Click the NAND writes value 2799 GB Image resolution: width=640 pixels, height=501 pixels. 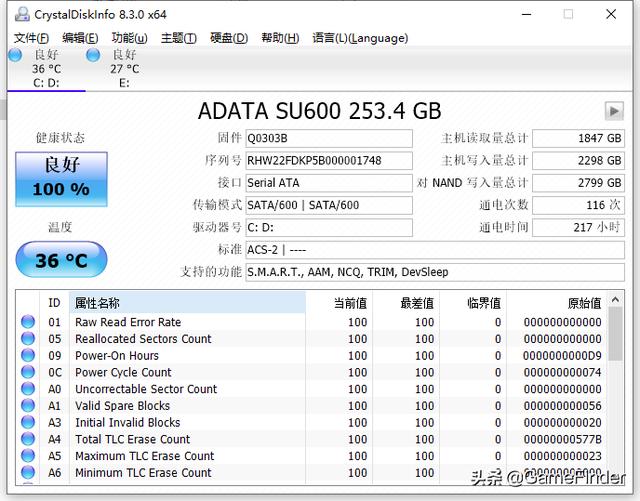pyautogui.click(x=578, y=183)
